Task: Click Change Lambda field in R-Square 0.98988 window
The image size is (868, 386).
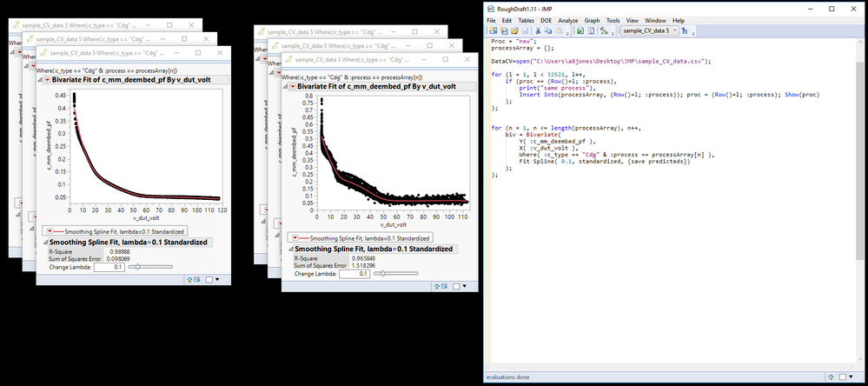Action: point(109,267)
